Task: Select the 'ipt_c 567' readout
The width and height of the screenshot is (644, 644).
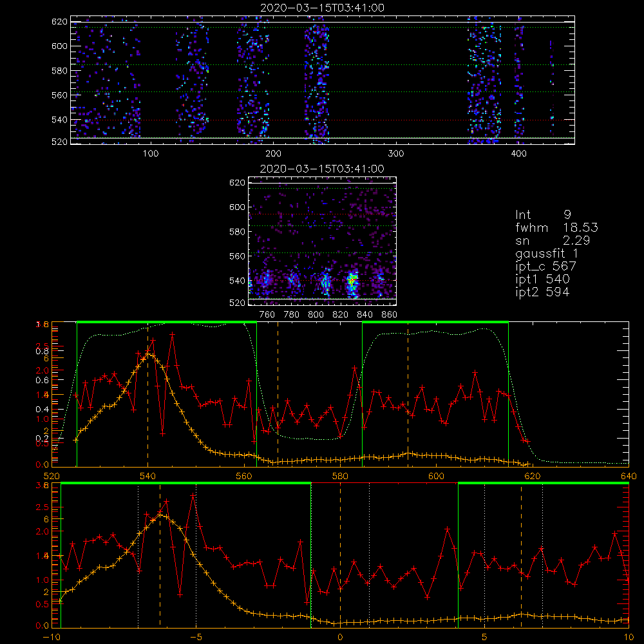Action: click(546, 266)
